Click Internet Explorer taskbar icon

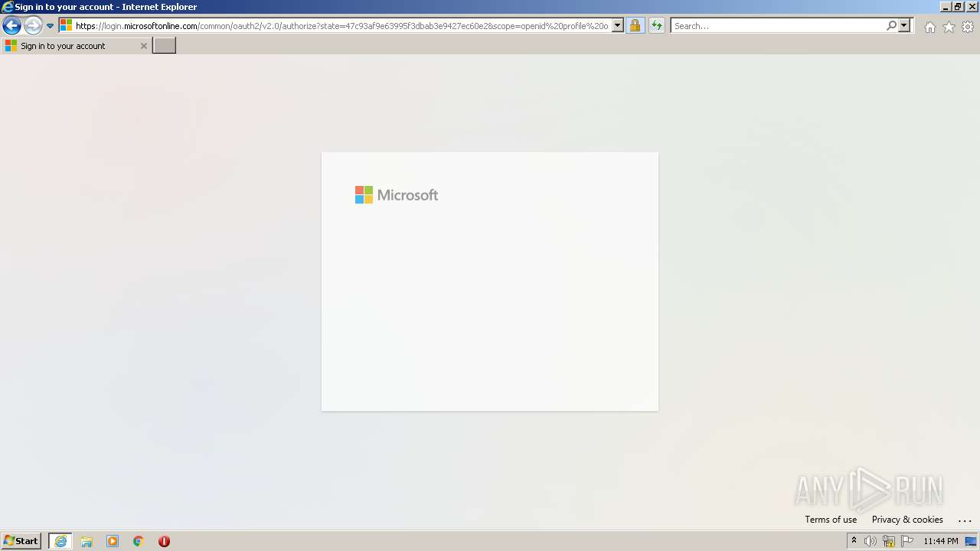point(60,541)
